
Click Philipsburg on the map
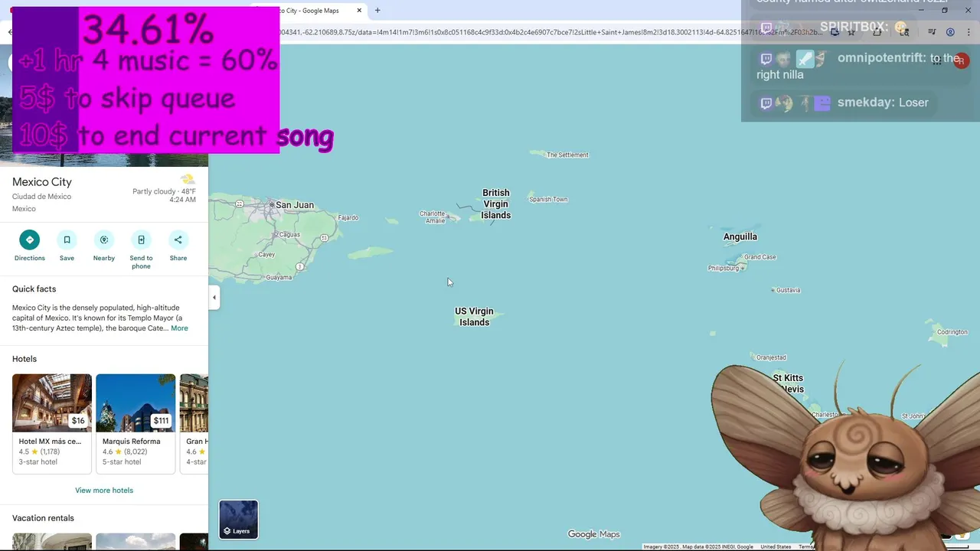pos(724,269)
